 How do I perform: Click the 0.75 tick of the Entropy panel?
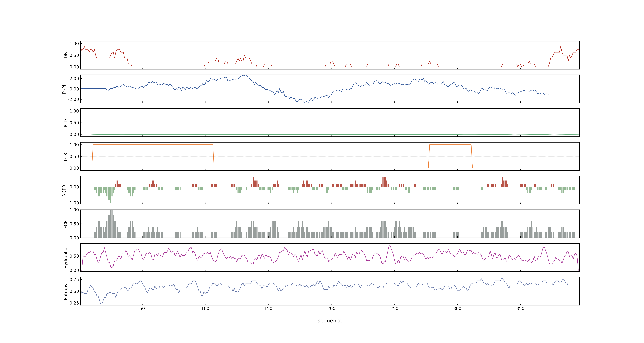click(x=74, y=280)
